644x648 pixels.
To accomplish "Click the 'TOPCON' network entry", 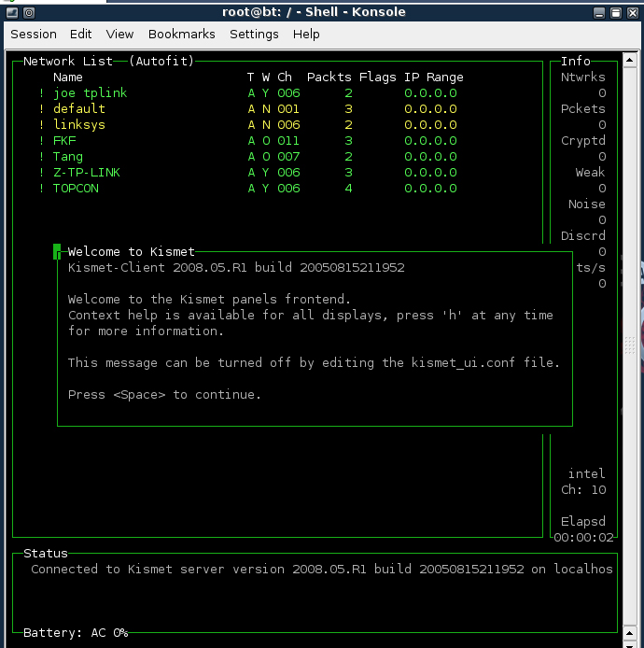I will (x=76, y=189).
